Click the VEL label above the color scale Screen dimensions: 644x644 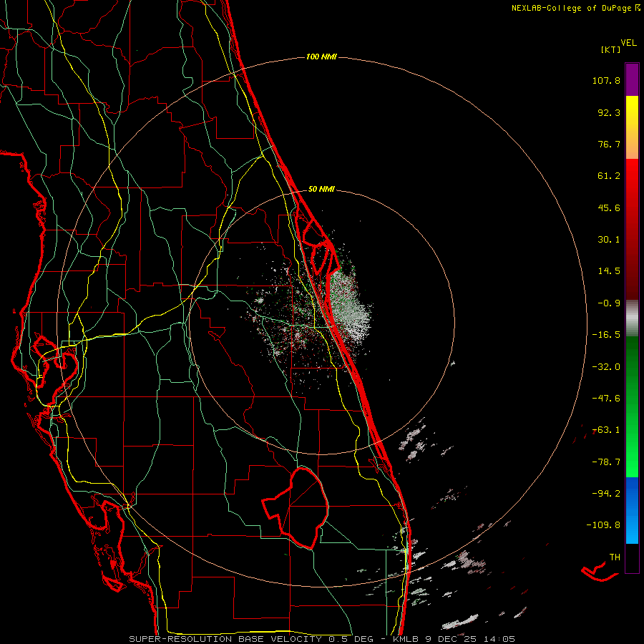(x=628, y=43)
